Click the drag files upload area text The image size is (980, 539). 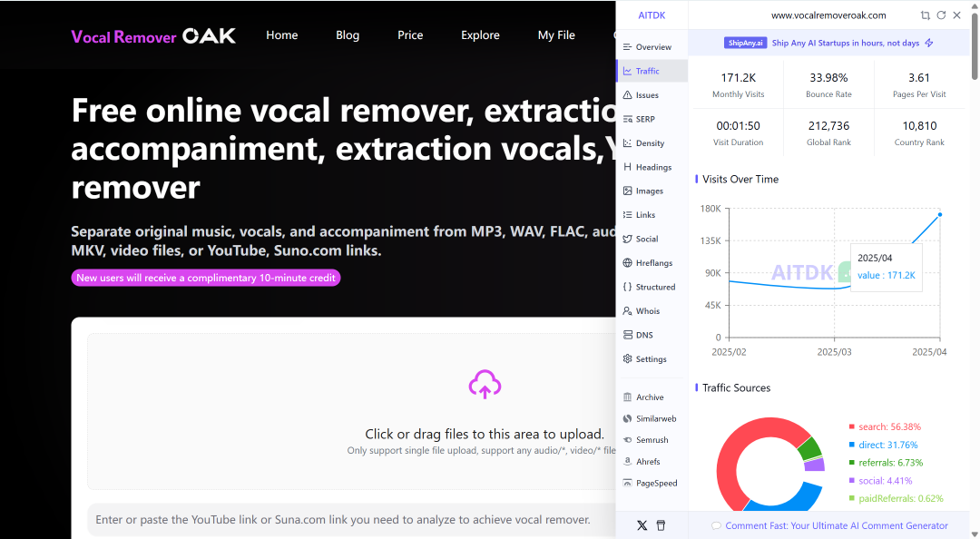click(485, 434)
